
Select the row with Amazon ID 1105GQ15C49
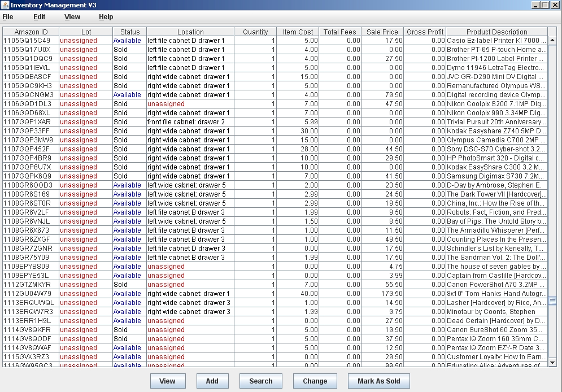(x=27, y=41)
